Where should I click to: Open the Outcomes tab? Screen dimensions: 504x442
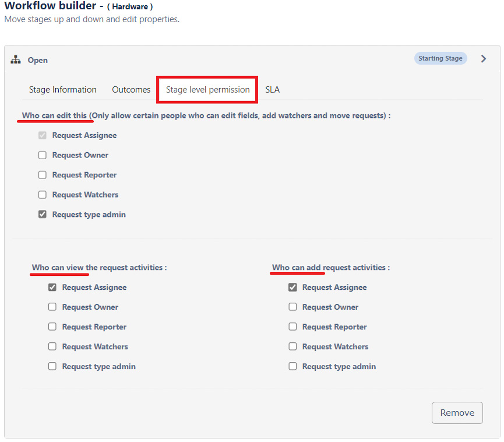pyautogui.click(x=131, y=89)
